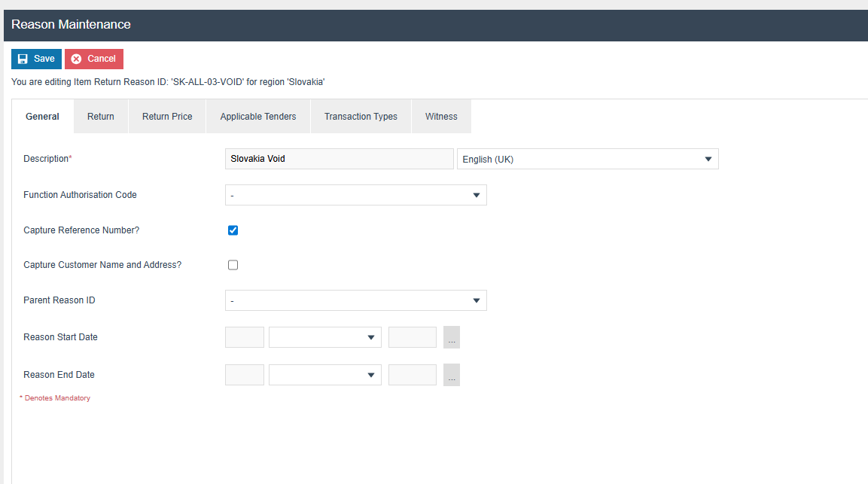The image size is (868, 484).
Task: Open the Reason End Date month dropdown
Action: point(324,375)
